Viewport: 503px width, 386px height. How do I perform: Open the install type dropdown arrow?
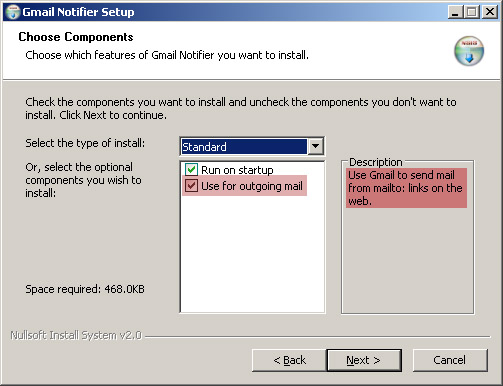pos(315,146)
